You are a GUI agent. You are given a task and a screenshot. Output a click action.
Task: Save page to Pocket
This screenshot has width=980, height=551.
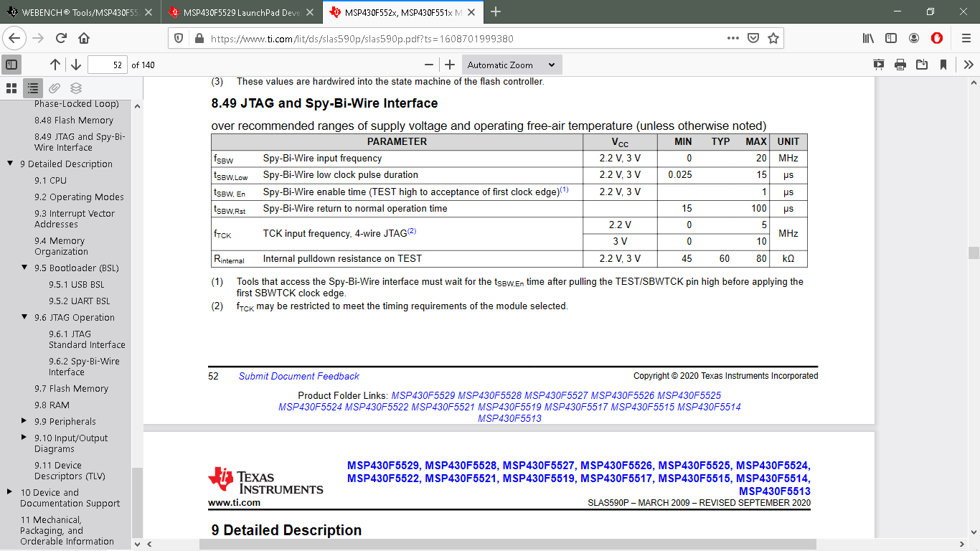753,38
